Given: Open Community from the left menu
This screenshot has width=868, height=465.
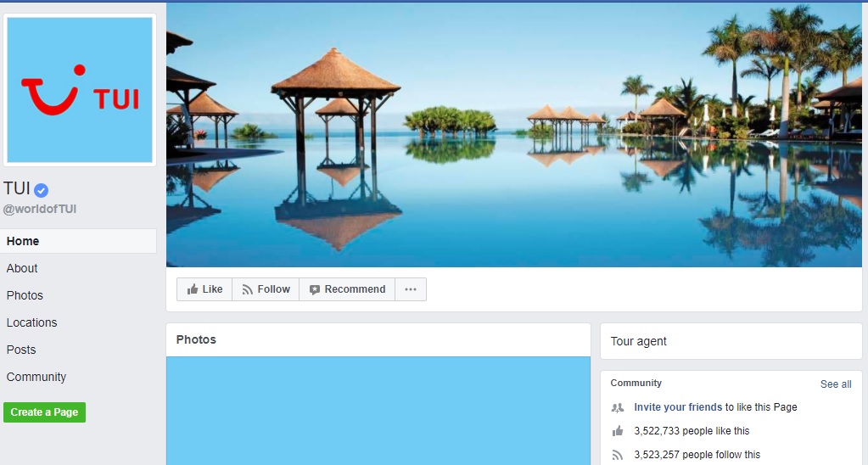Looking at the screenshot, I should tap(36, 377).
